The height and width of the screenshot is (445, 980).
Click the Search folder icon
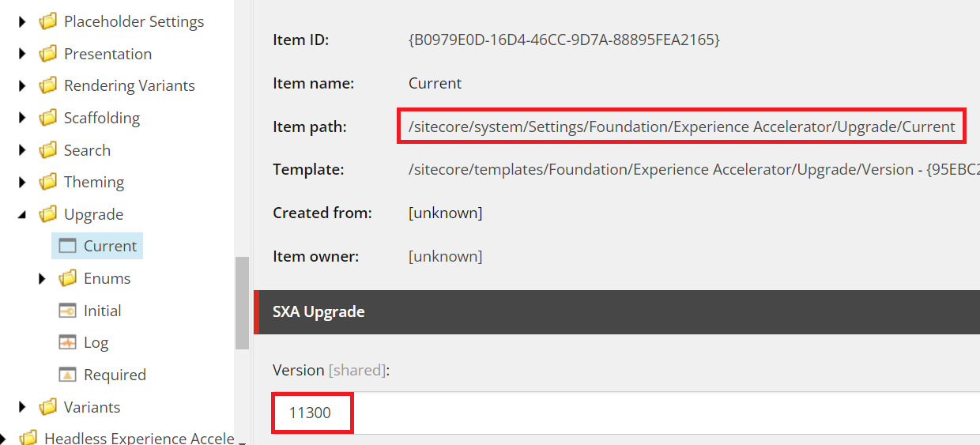coord(48,150)
